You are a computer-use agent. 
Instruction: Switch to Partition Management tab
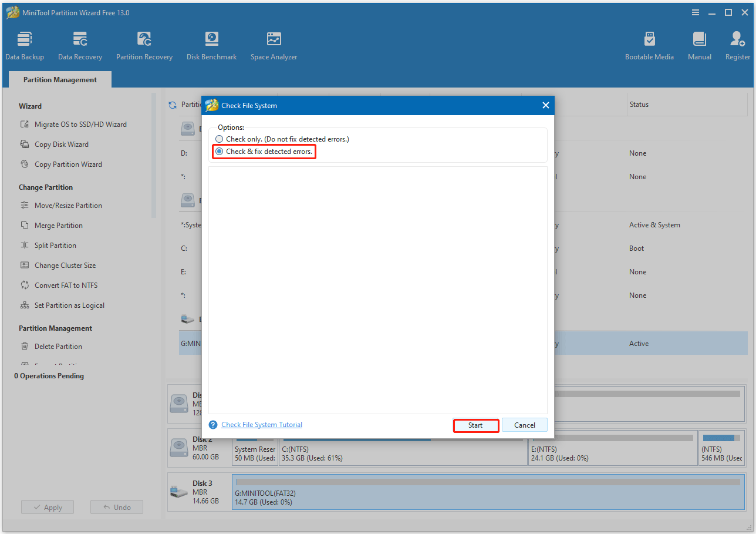tap(60, 80)
